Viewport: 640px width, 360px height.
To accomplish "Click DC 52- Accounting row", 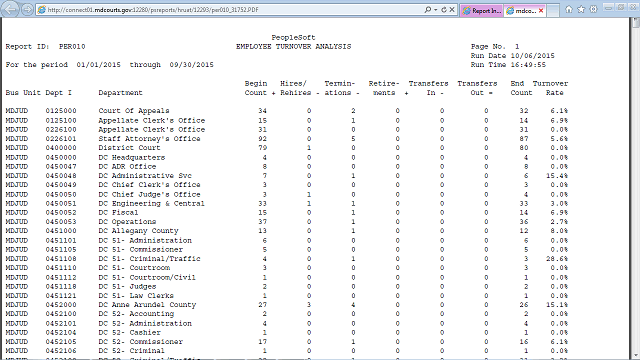I will tap(287, 313).
